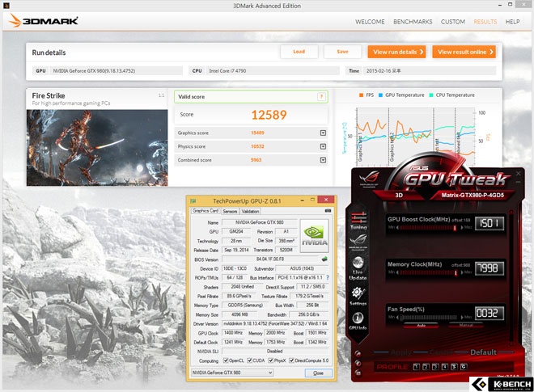Viewport: 534px width, 392px height.
Task: Select GPU Tweak profile 4
Action: click(444, 366)
